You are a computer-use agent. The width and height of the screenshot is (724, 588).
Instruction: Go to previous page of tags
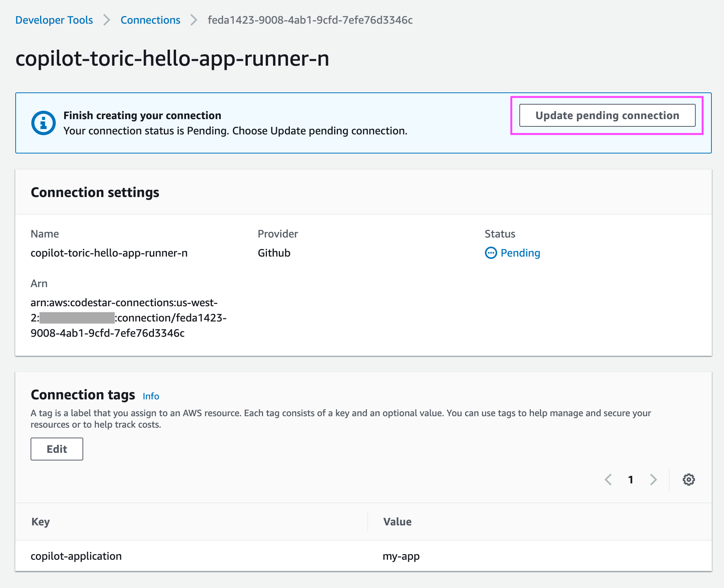coord(608,480)
